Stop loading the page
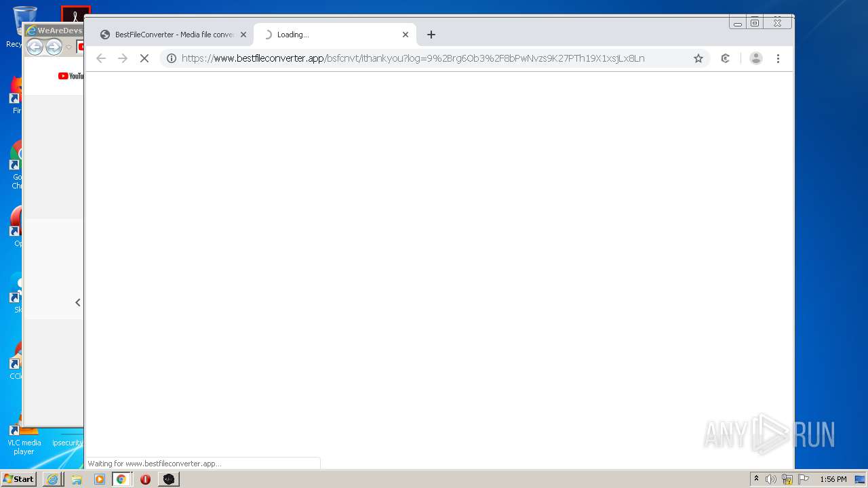The height and width of the screenshot is (488, 868). click(x=144, y=58)
